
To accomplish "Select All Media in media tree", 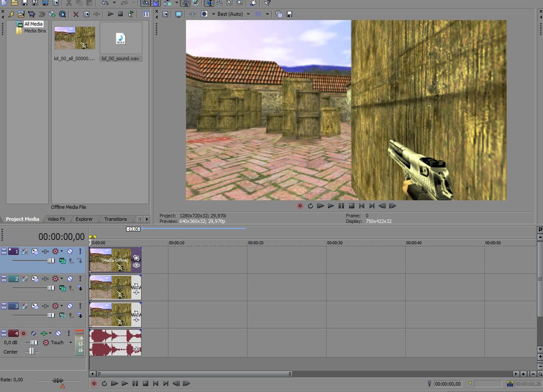I will click(x=33, y=24).
